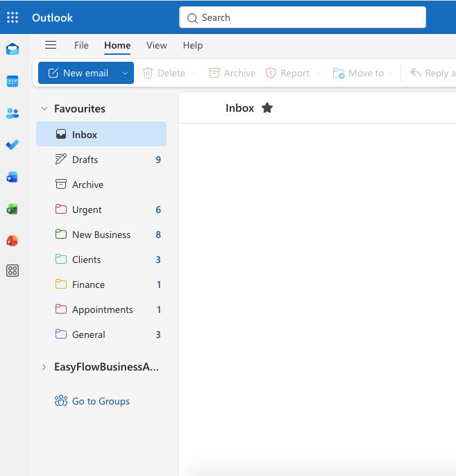Open the People contacts app
Viewport: 456px width, 476px height.
[x=12, y=113]
